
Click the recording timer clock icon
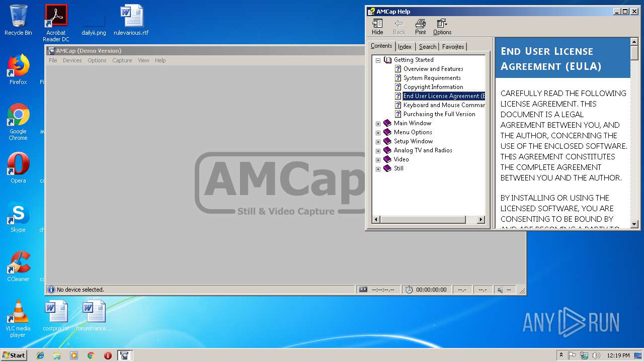click(x=409, y=290)
